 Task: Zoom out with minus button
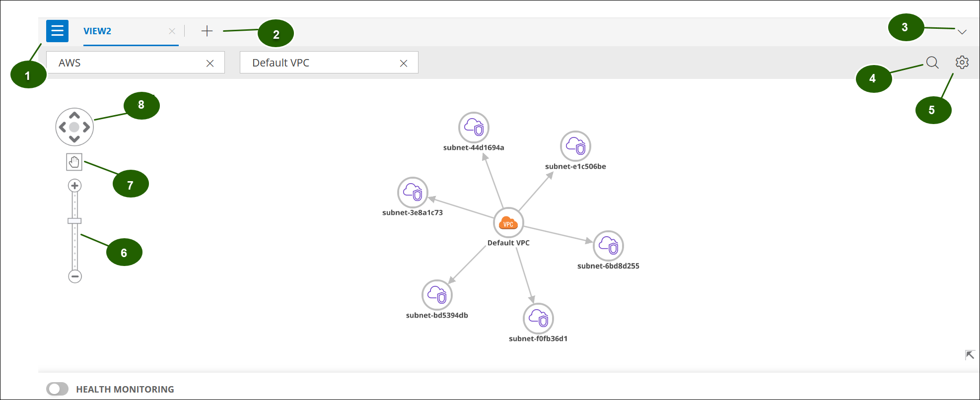click(75, 276)
